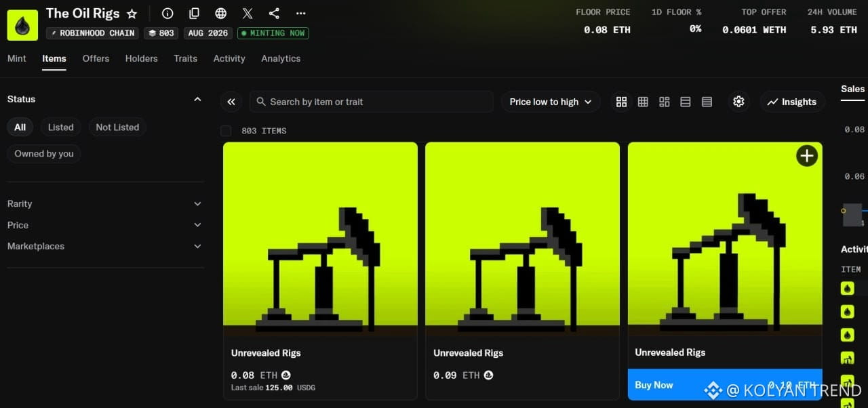
Task: Collapse the filter sidebar double-arrow button
Action: coord(231,102)
